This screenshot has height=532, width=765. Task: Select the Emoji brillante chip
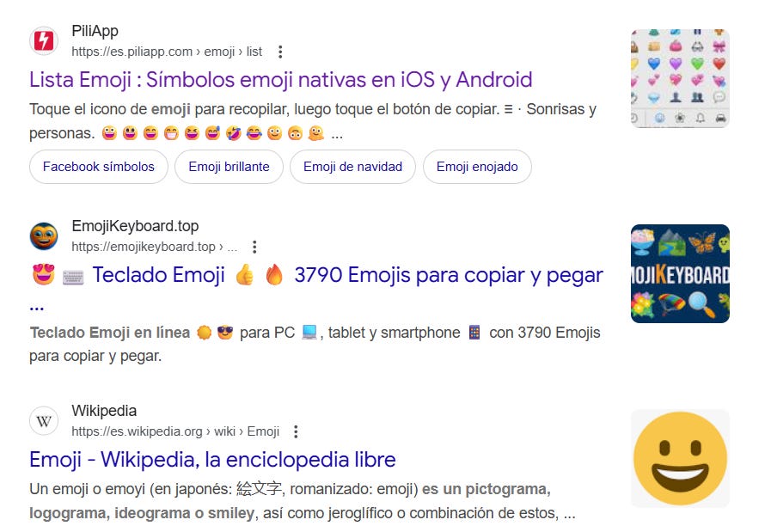coord(229,167)
